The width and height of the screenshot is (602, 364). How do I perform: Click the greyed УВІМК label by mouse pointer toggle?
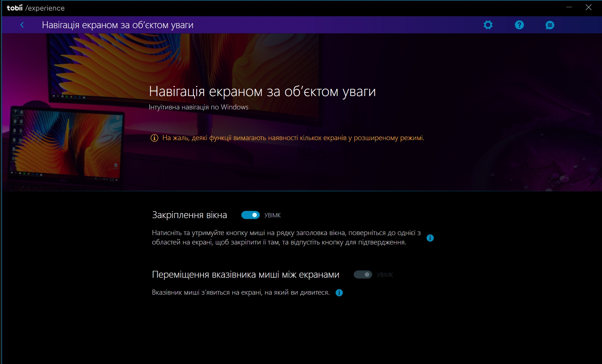(385, 275)
